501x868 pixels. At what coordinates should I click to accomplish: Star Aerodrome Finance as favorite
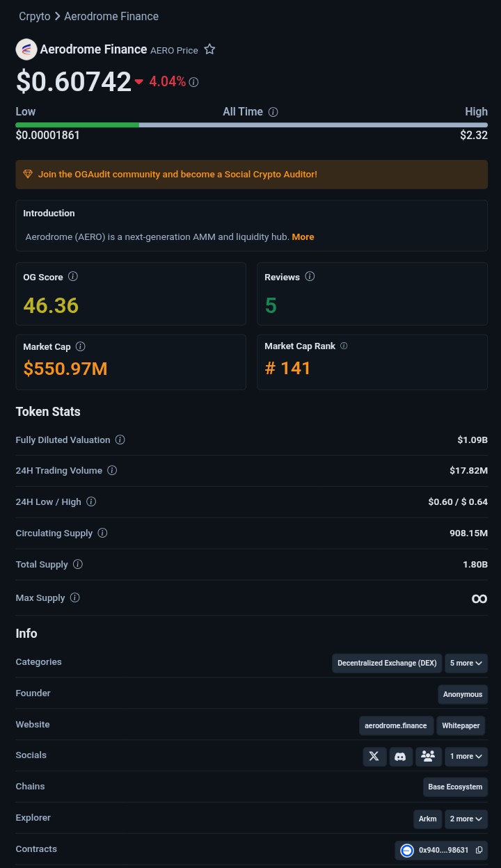point(209,49)
